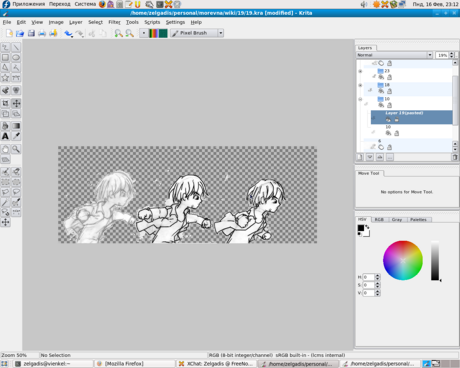
Task: Select the Color Picker eyedropper tool
Action: coord(16,136)
